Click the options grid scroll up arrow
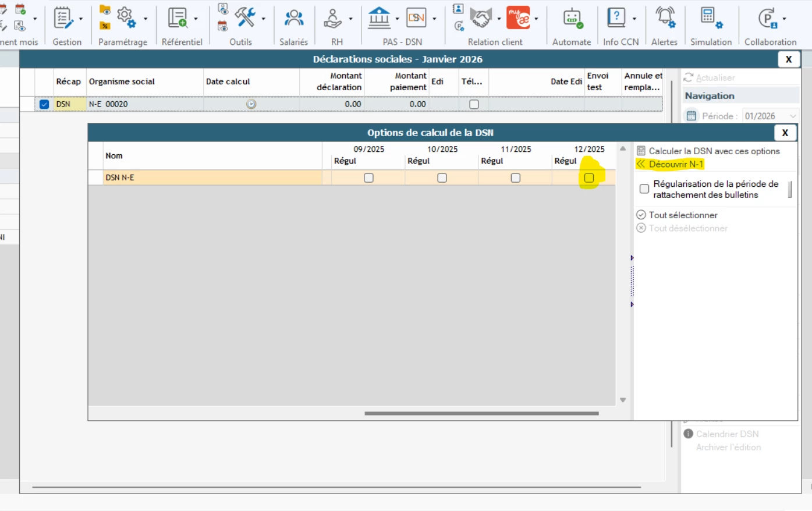Screen dimensions: 812x511 point(623,149)
